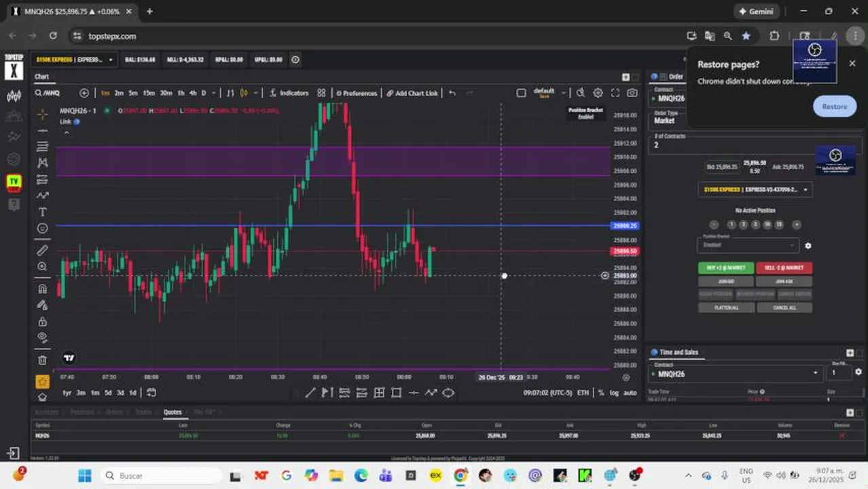This screenshot has width=868, height=489.
Task: Click the # of Contracts input field
Action: pyautogui.click(x=755, y=145)
